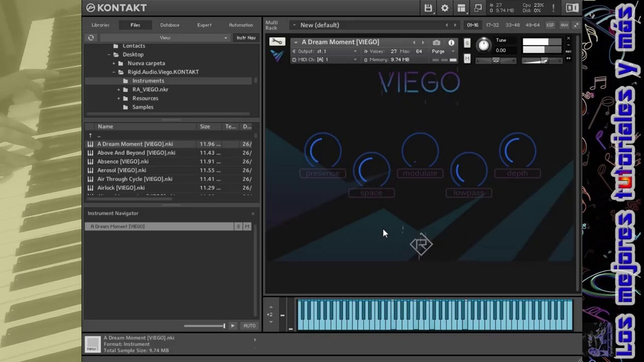
Task: Switch to the Files tab
Action: tap(135, 25)
